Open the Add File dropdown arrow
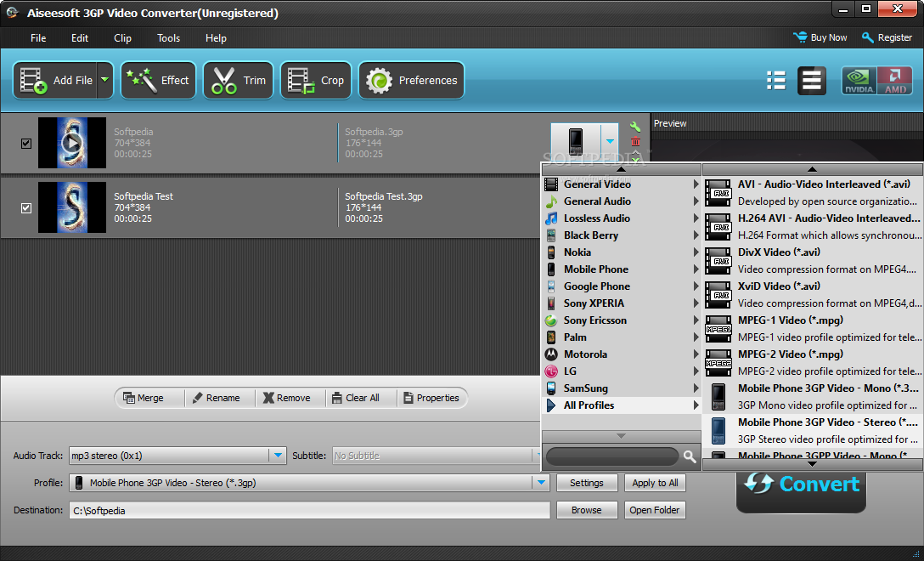The image size is (924, 561). tap(105, 80)
